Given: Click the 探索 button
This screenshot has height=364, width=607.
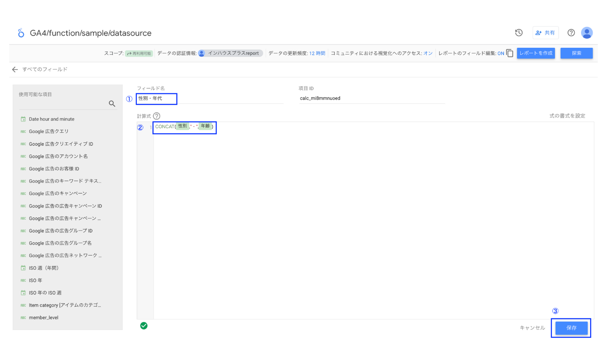Looking at the screenshot, I should coord(576,53).
